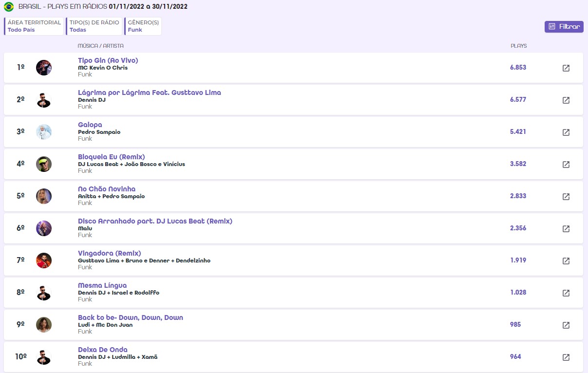Click artists Dennis DJ + Ludmilla + Xamã
588x373 pixels.
pos(118,357)
